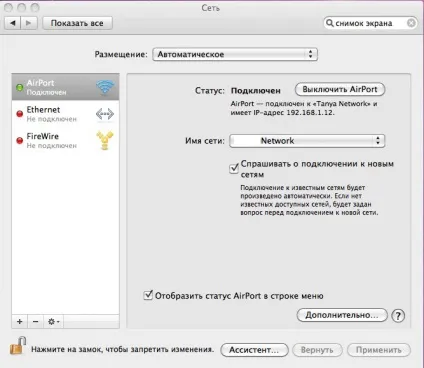This screenshot has width=424, height=368.
Task: Click the IP address 192.168.1.12 text
Action: (310, 113)
